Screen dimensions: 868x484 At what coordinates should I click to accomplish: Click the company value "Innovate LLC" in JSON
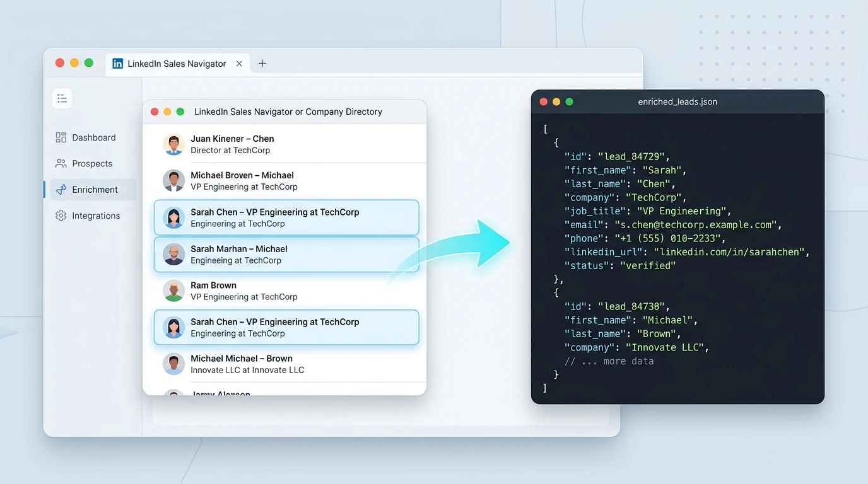pos(665,348)
